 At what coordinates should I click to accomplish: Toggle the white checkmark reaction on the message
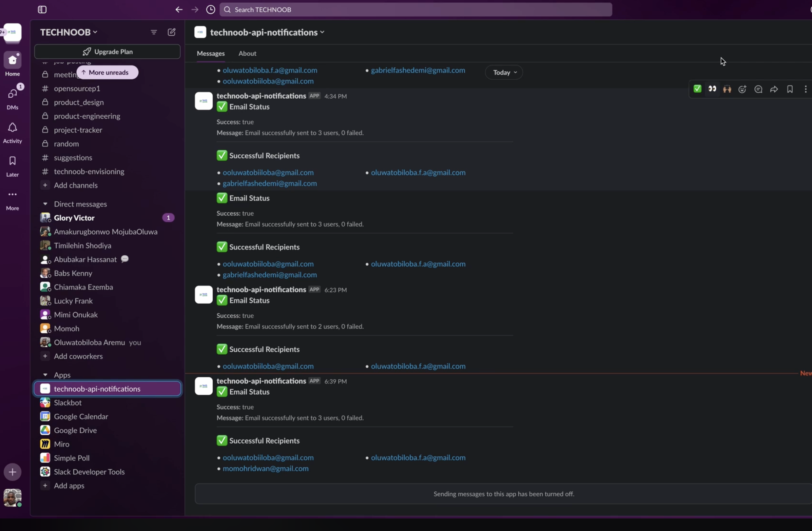pyautogui.click(x=697, y=89)
